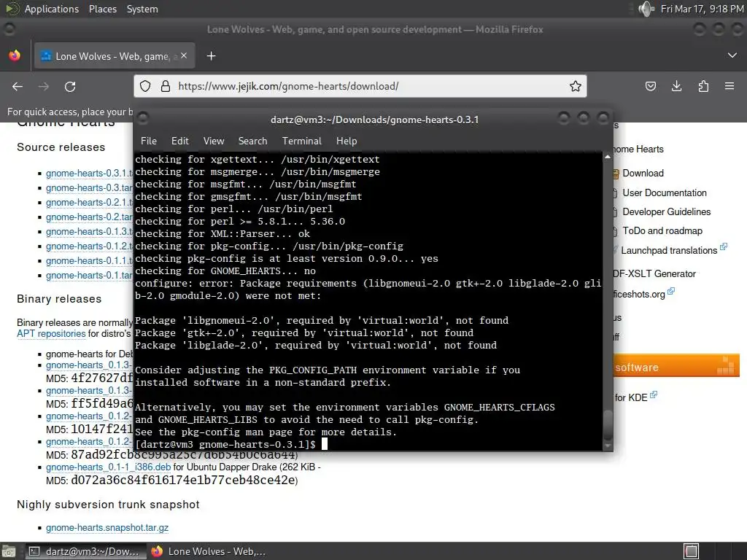Viewport: 747px width, 560px height.
Task: Open the gnome-hearts-0.3.tar source link
Action: pyautogui.click(x=89, y=188)
